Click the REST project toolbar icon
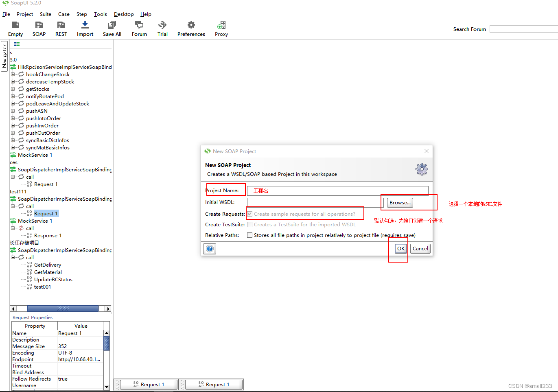 [61, 25]
